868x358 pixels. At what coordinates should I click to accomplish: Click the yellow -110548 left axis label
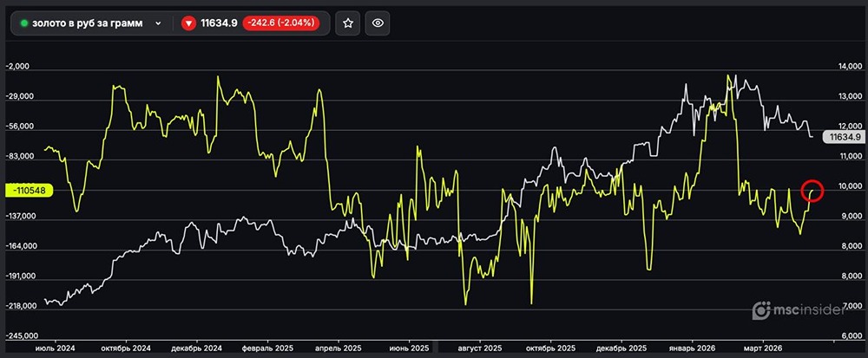pos(30,190)
